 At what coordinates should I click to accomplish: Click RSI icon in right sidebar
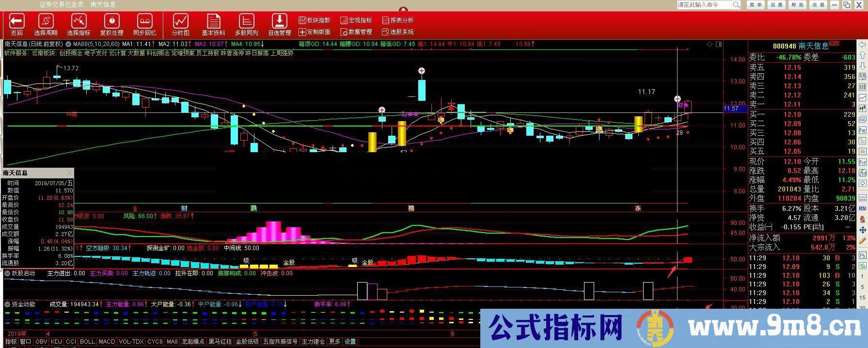[863, 208]
